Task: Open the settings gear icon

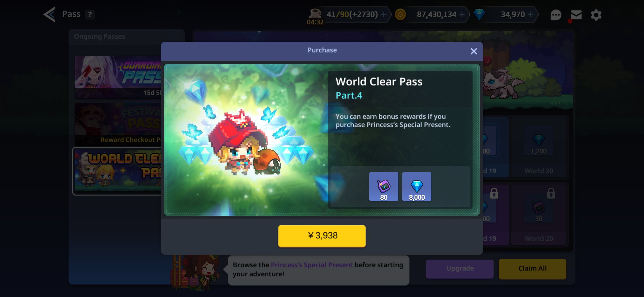Action: [596, 15]
